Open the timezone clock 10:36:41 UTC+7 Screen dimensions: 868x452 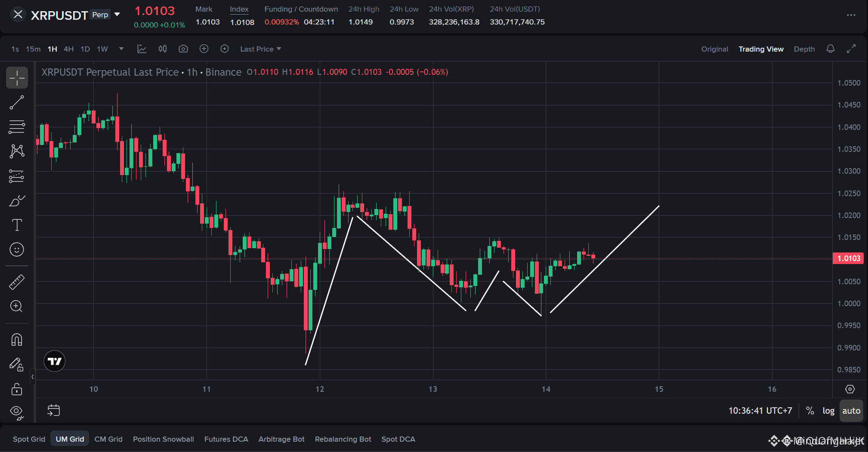pyautogui.click(x=760, y=411)
